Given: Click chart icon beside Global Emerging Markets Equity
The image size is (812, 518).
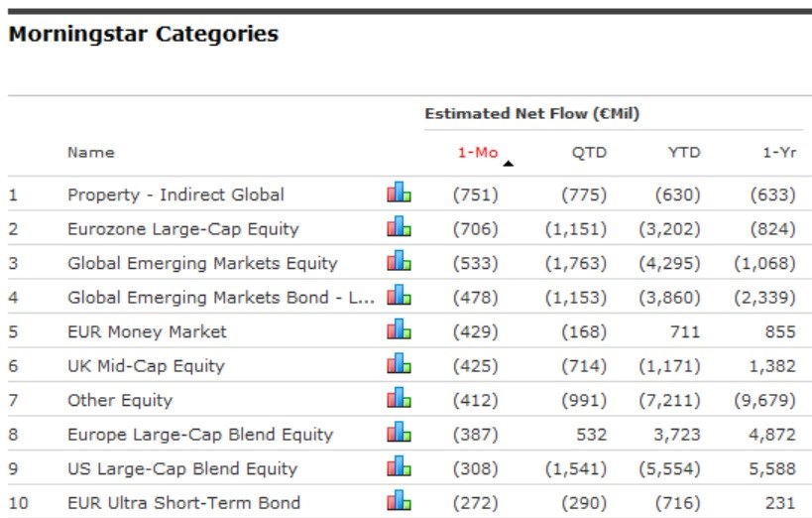Looking at the screenshot, I should click(399, 262).
